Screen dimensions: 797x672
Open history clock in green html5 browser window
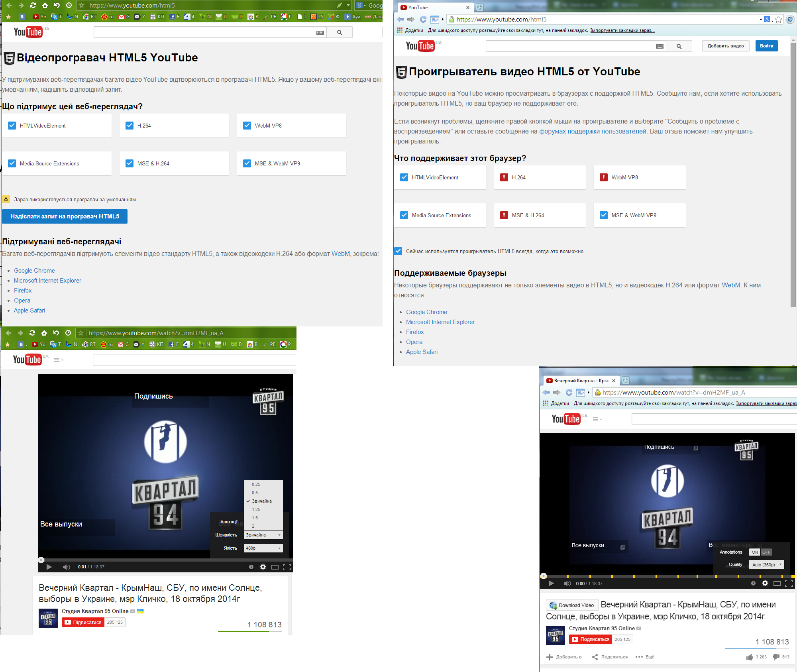click(x=69, y=5)
